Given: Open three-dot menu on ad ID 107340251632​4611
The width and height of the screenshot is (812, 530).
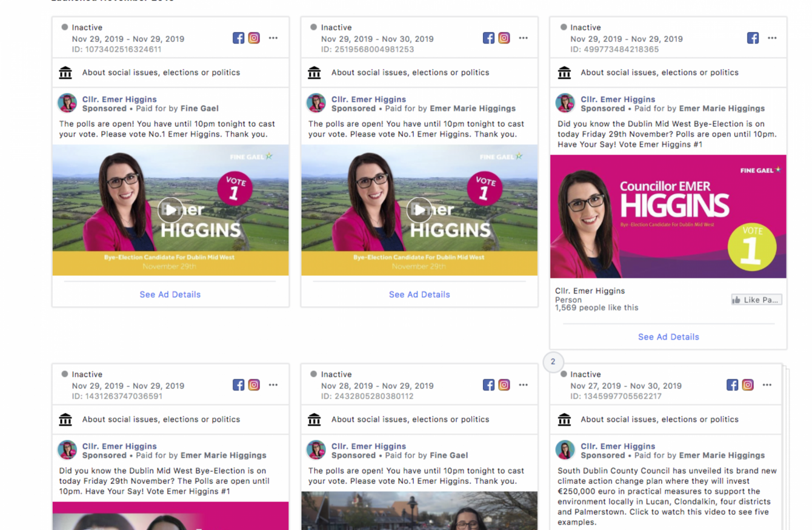Looking at the screenshot, I should (x=273, y=38).
